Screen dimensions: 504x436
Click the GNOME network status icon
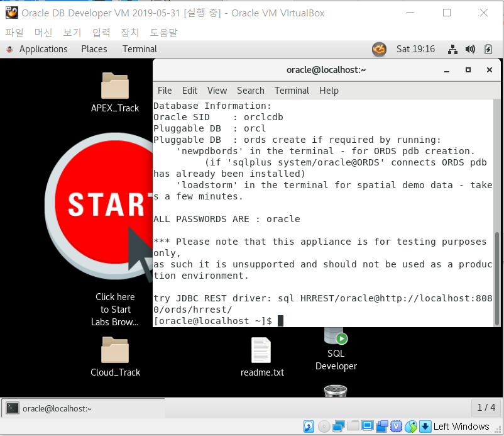click(452, 49)
